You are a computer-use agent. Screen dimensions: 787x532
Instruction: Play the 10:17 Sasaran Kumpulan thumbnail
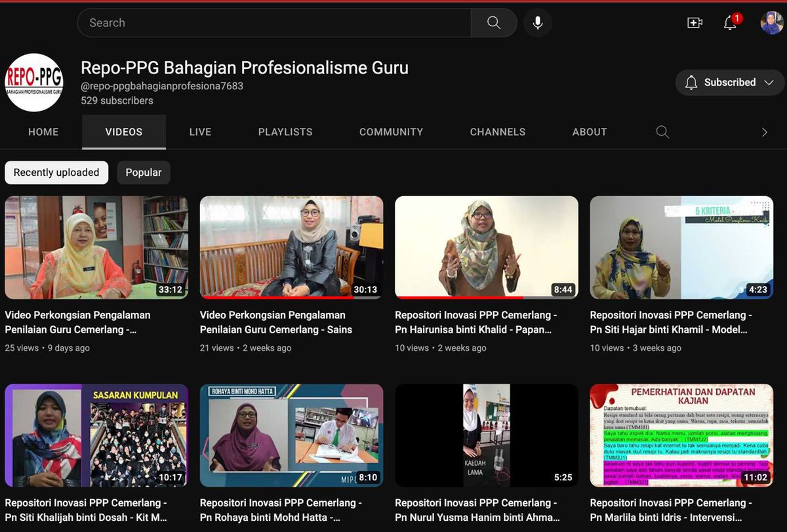pyautogui.click(x=96, y=436)
